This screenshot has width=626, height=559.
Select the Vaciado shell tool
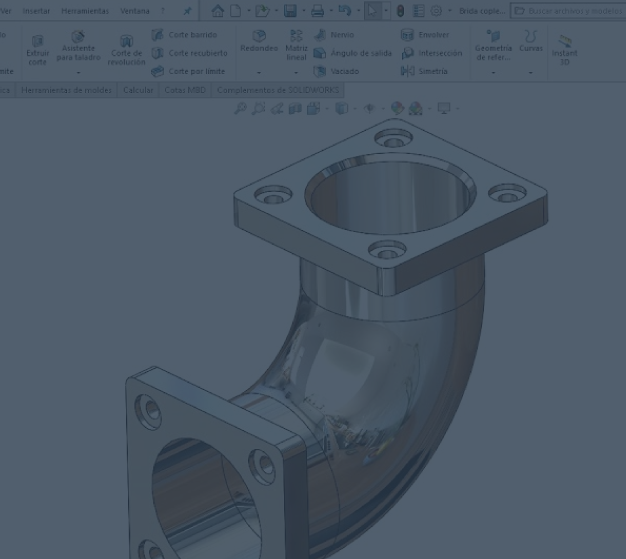[x=336, y=71]
